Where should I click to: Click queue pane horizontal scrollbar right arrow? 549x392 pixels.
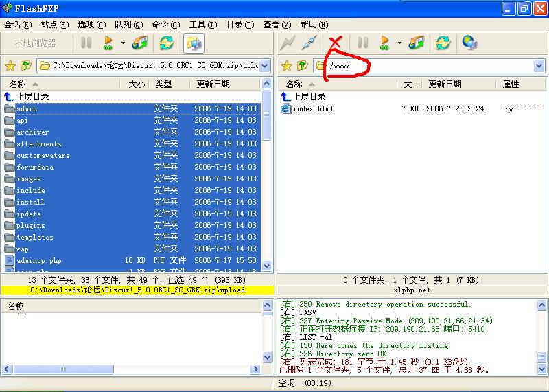point(255,369)
